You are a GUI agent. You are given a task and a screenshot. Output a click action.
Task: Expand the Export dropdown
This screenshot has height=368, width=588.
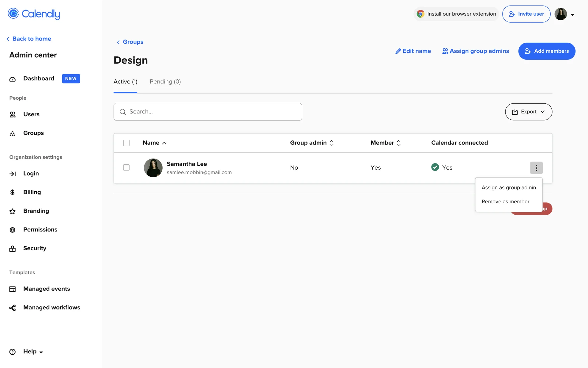[x=528, y=112]
